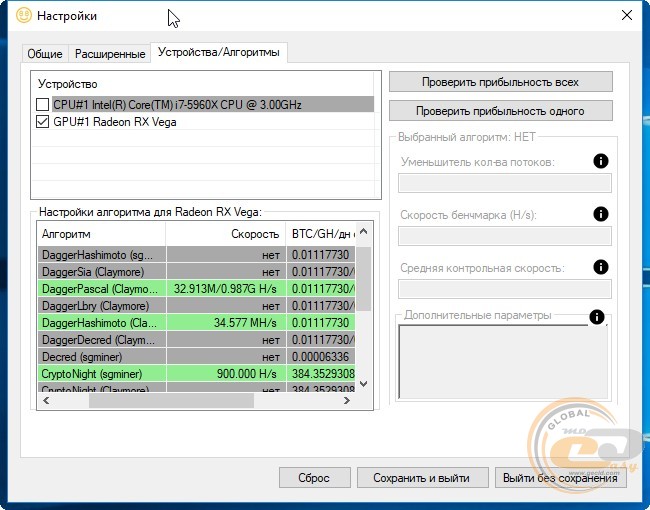
Task: Select the DaggerPascal (Claymo... row
Action: 197,289
